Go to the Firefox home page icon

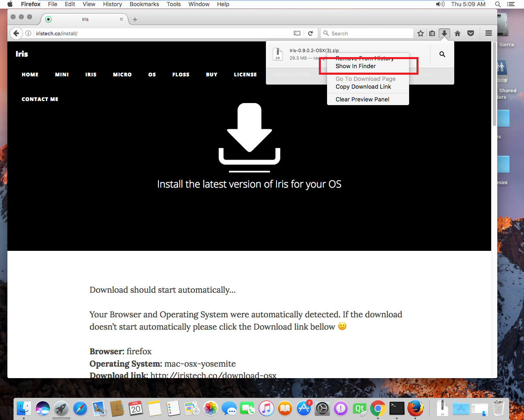click(x=458, y=33)
